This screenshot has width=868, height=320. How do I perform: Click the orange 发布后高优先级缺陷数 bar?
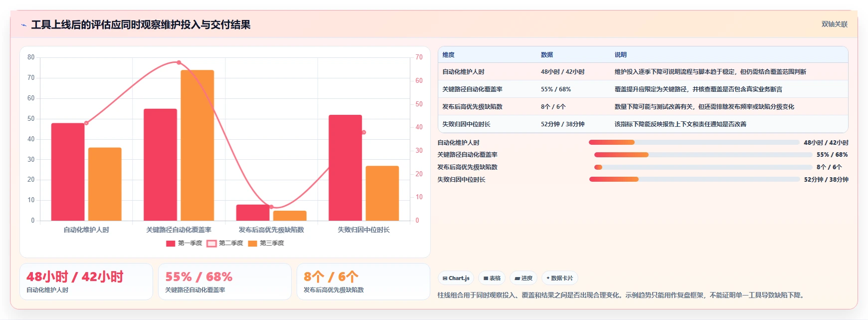pos(290,216)
